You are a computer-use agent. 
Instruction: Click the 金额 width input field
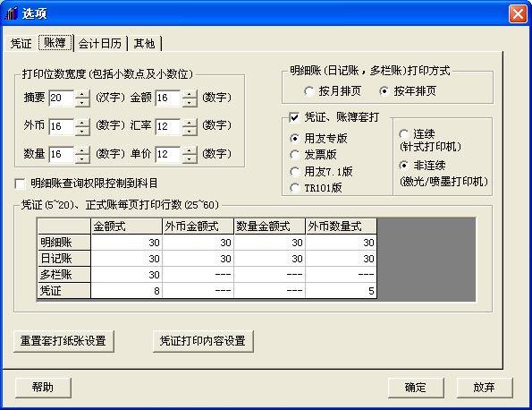(x=167, y=98)
